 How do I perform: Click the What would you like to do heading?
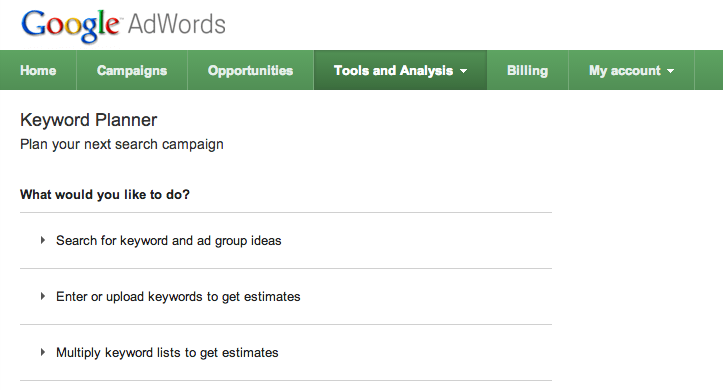tap(105, 195)
